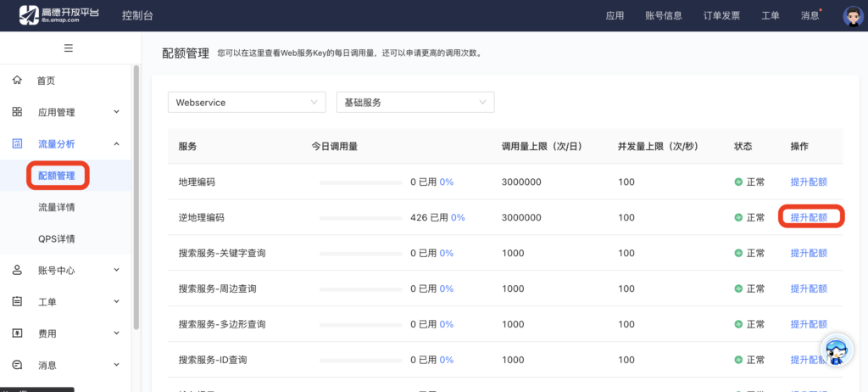Open the Webservice dropdown
This screenshot has width=868, height=392.
(247, 103)
